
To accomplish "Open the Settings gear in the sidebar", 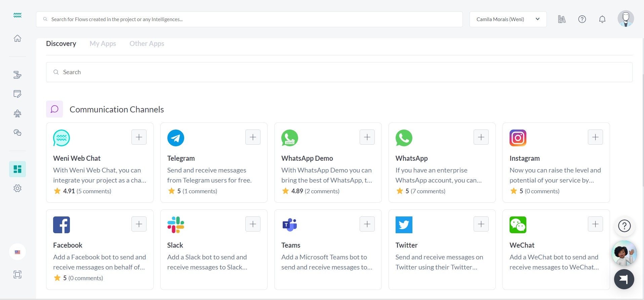I will click(17, 188).
